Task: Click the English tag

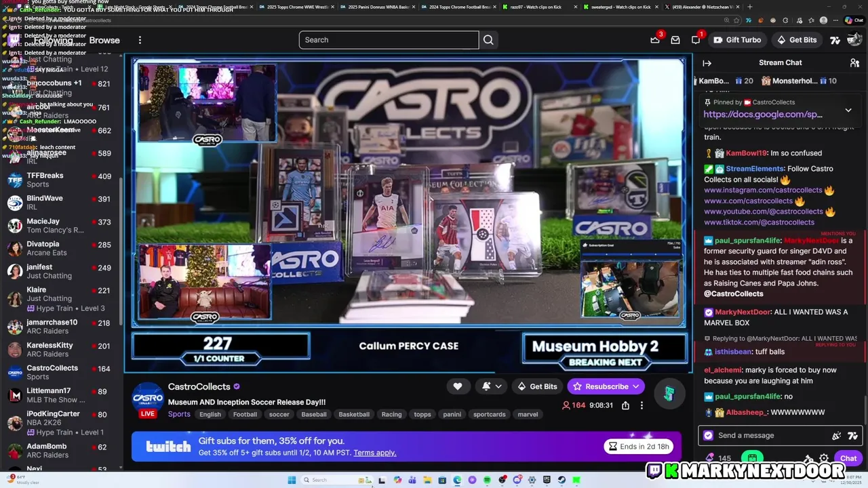Action: [x=210, y=414]
